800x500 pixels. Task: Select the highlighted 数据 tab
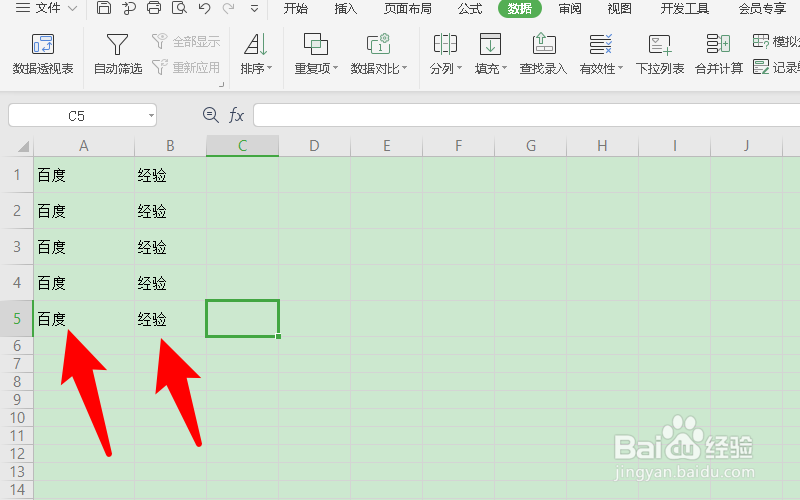tap(519, 9)
